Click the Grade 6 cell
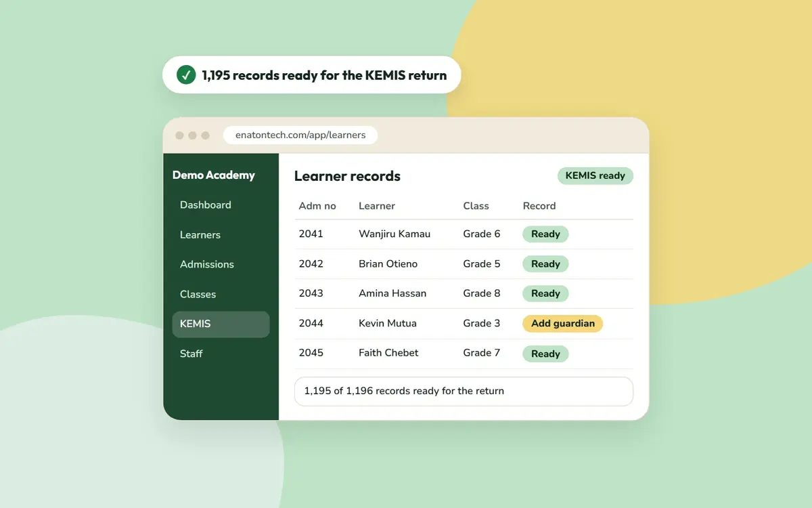The image size is (812, 508). pos(482,234)
